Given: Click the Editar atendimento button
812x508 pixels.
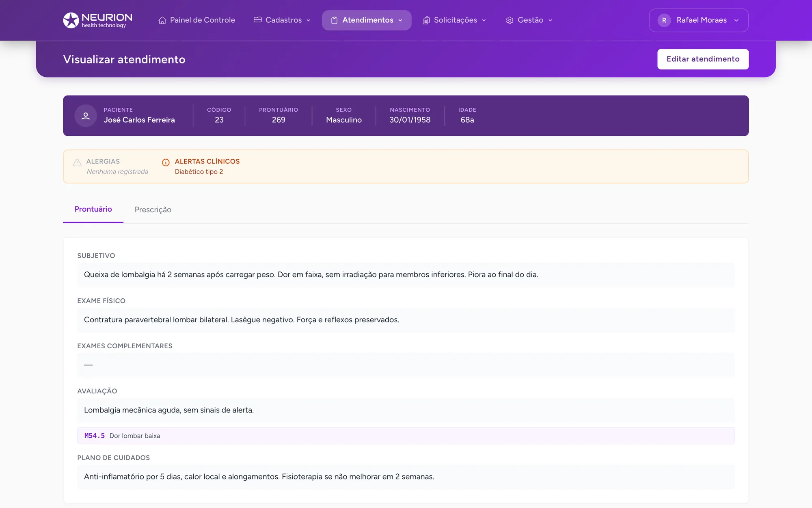Looking at the screenshot, I should [x=703, y=59].
